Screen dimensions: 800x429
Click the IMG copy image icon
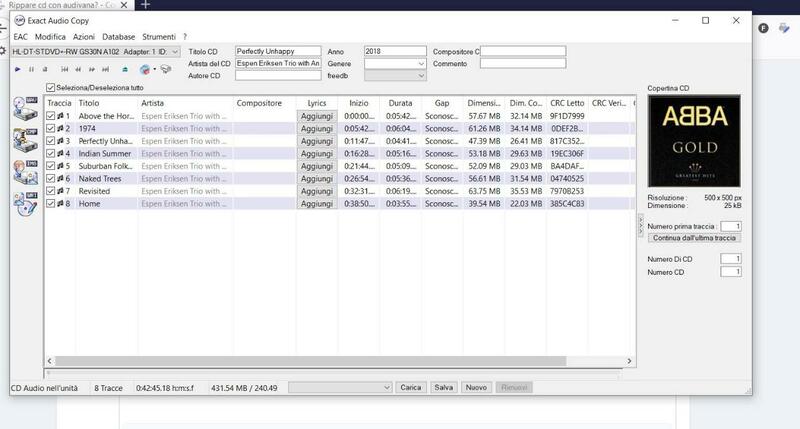(x=25, y=171)
